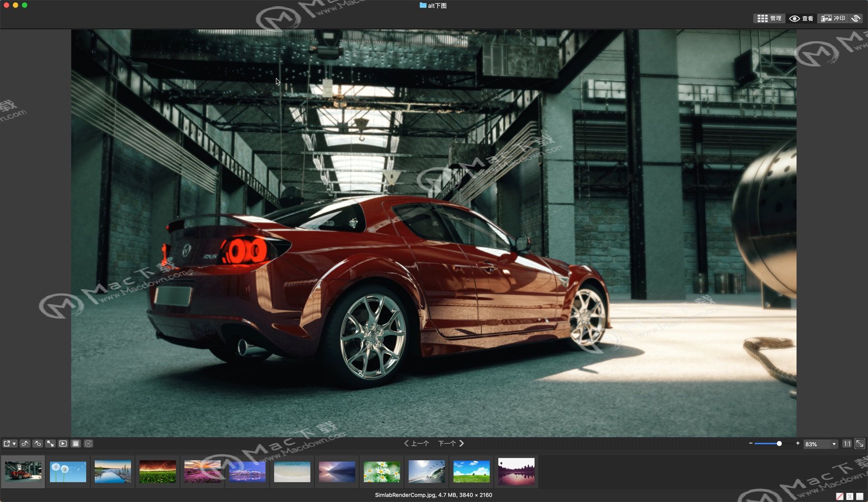868x502 pixels.
Task: Start slideshow with play icon
Action: 63,444
